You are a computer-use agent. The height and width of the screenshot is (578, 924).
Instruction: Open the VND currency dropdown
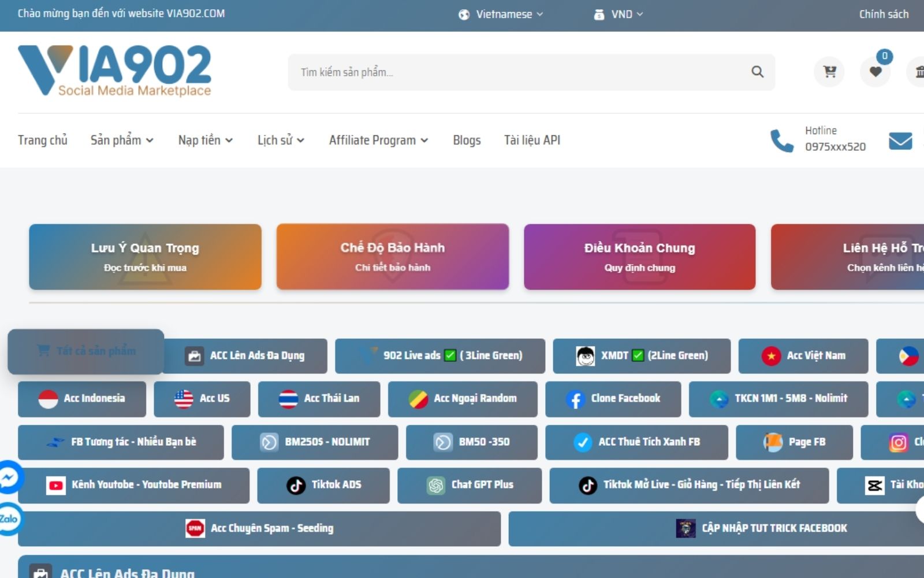(619, 14)
